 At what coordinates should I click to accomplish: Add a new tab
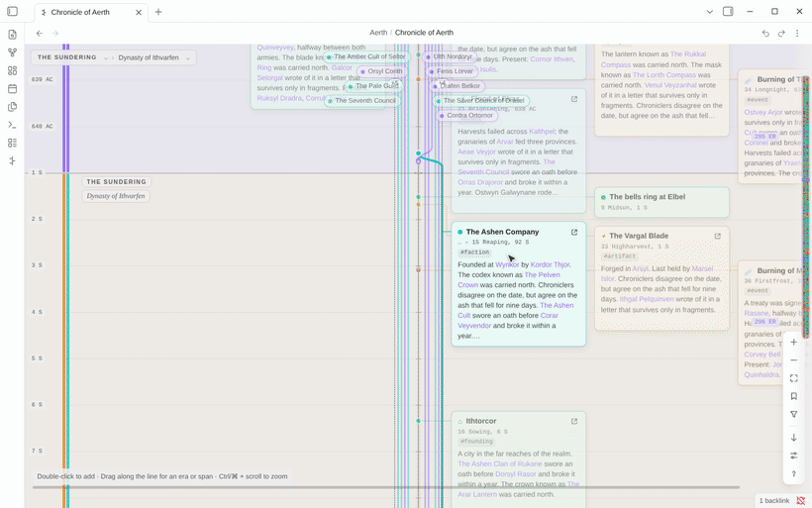click(158, 12)
